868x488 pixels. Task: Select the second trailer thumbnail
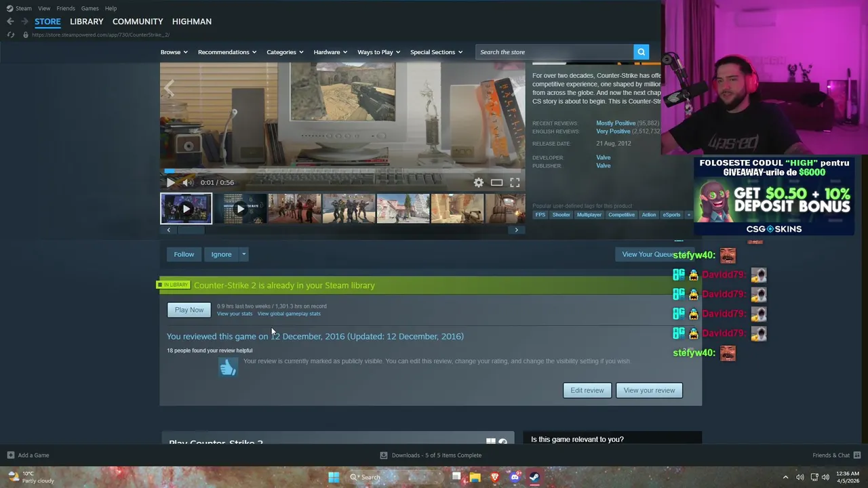point(240,209)
